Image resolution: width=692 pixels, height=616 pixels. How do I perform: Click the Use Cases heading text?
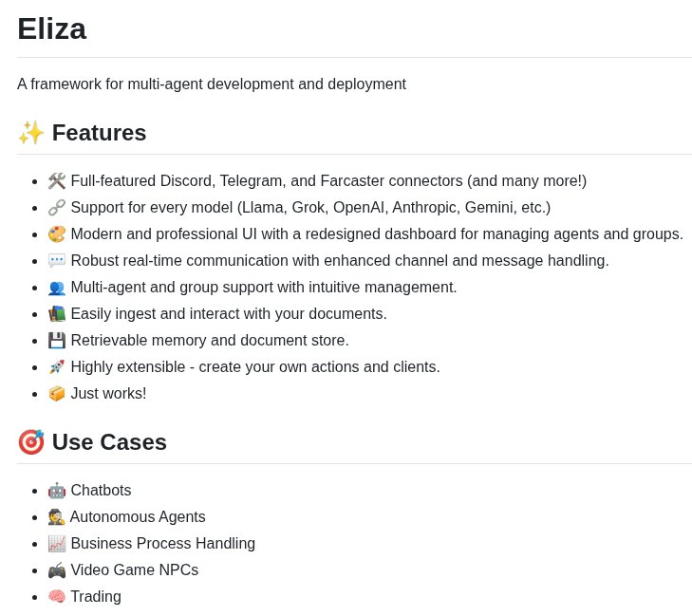pyautogui.click(x=109, y=442)
